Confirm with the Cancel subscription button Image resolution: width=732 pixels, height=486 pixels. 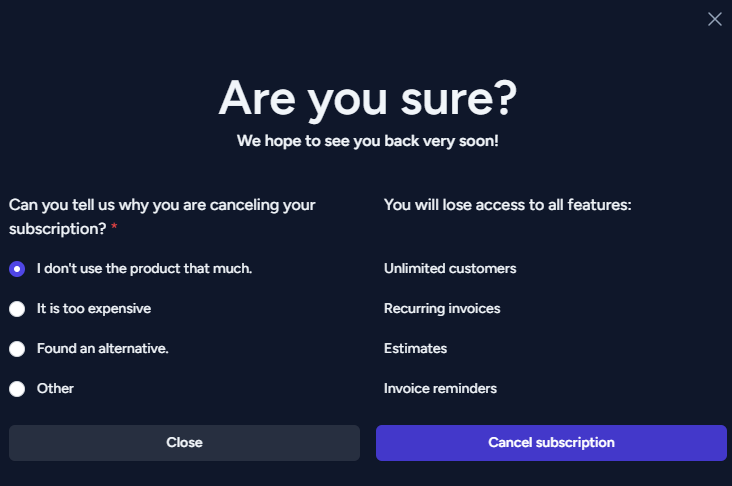[x=551, y=443]
